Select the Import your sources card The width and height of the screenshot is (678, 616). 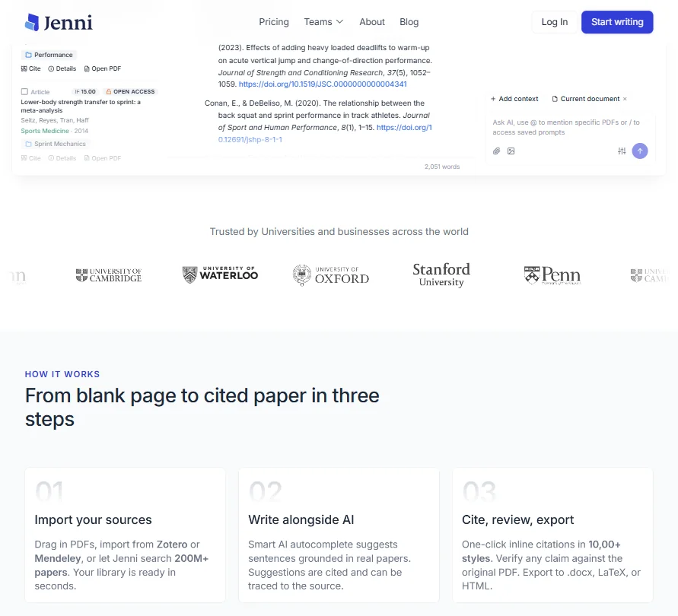pos(125,535)
